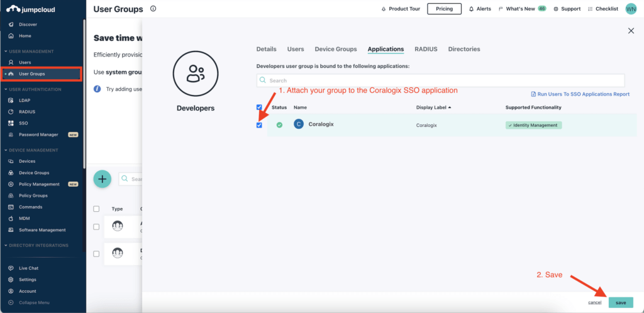The height and width of the screenshot is (313, 644).
Task: Click the Identity Management badge
Action: 533,125
